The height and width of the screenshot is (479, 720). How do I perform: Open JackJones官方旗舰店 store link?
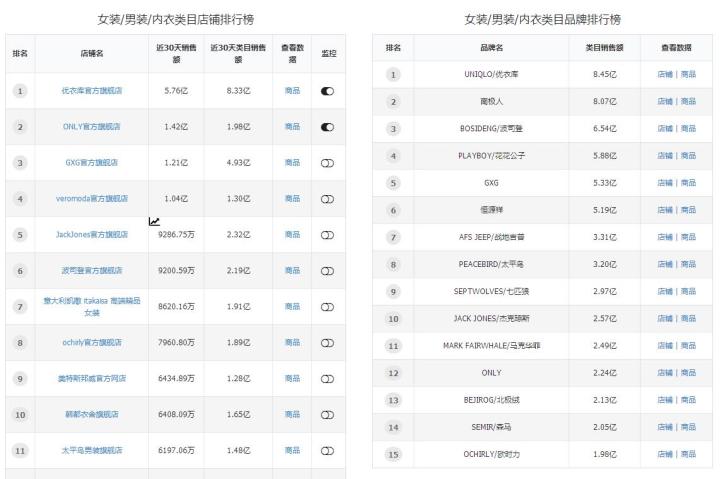point(92,234)
